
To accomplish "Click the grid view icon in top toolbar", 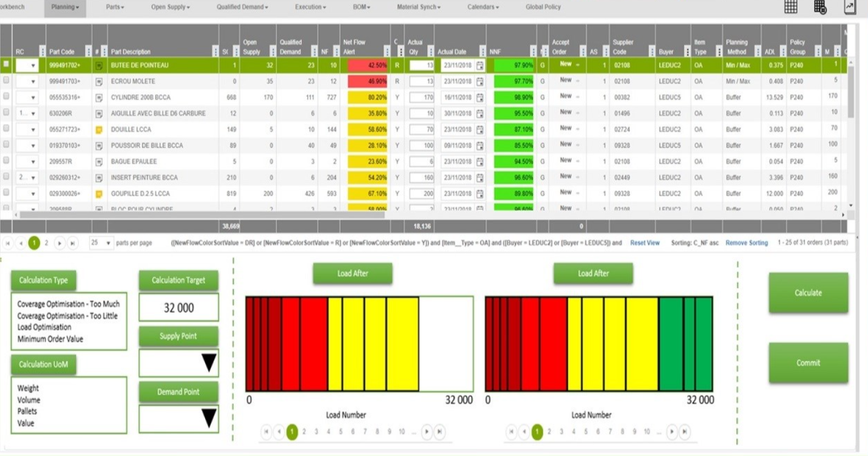I will [790, 7].
